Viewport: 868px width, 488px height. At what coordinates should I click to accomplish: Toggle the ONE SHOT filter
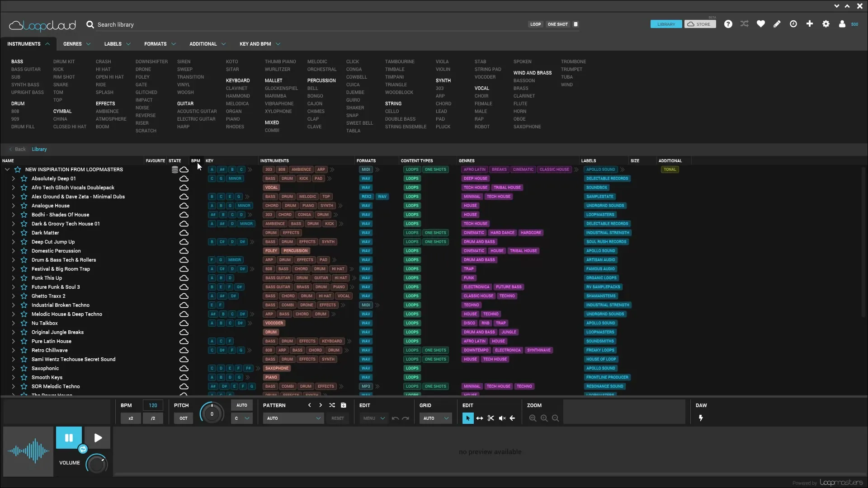557,24
